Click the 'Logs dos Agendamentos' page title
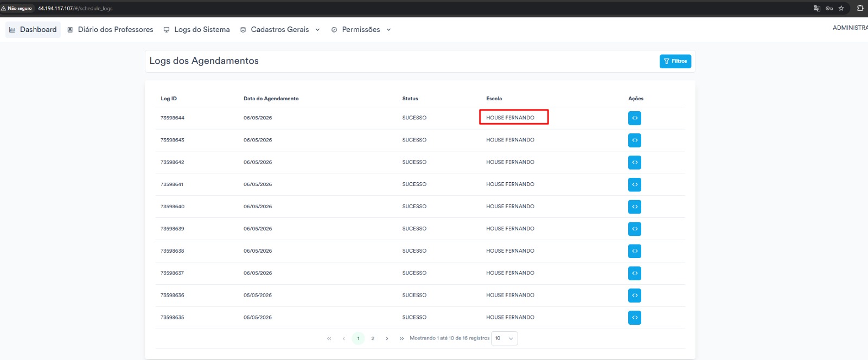This screenshot has width=868, height=360. click(x=204, y=61)
